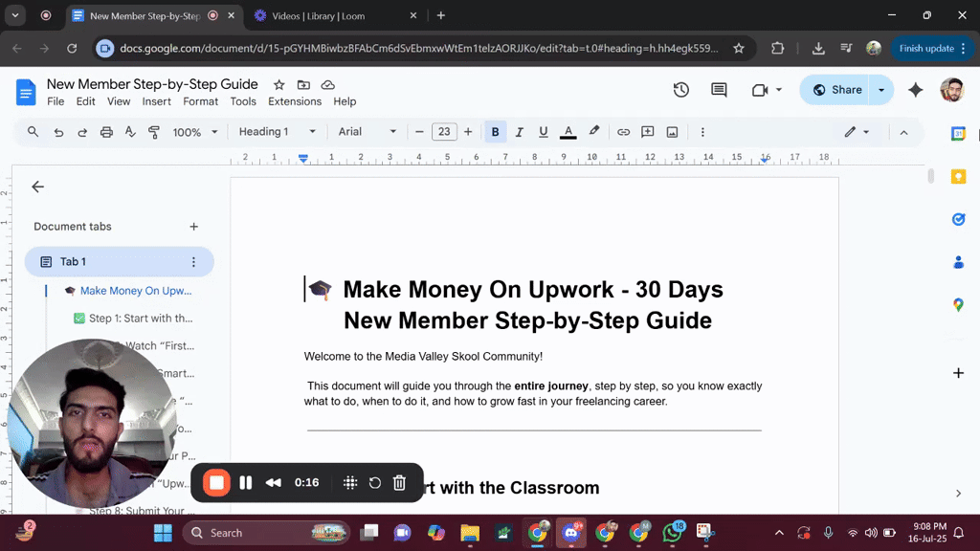Jump to Make Money On Upwork outline heading
This screenshot has width=980, height=551.
pos(136,291)
